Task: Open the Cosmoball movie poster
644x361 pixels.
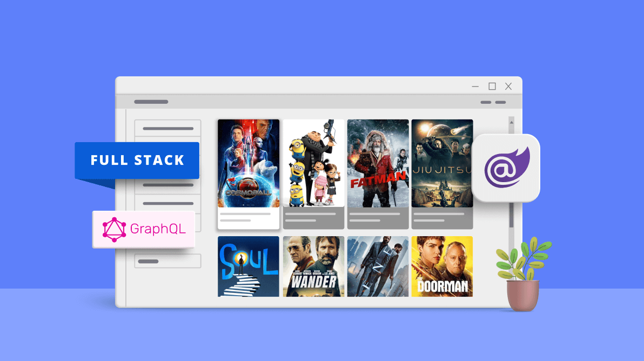Action: tap(249, 163)
